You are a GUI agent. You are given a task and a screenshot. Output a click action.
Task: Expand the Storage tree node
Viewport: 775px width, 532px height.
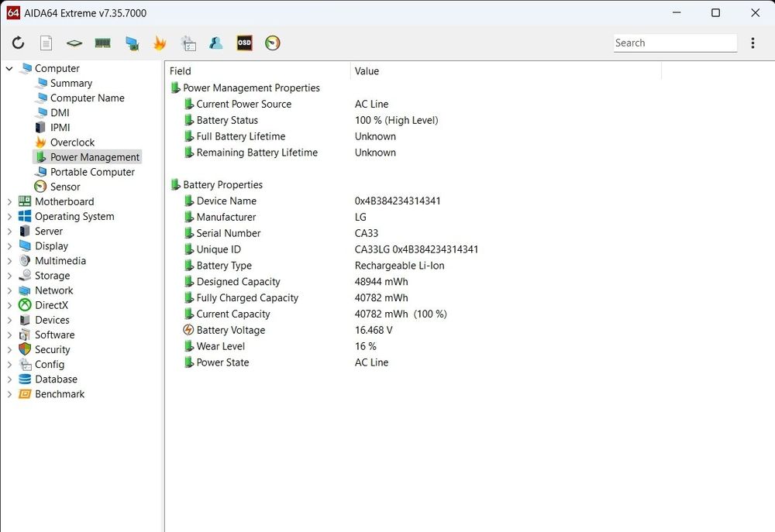click(x=9, y=276)
